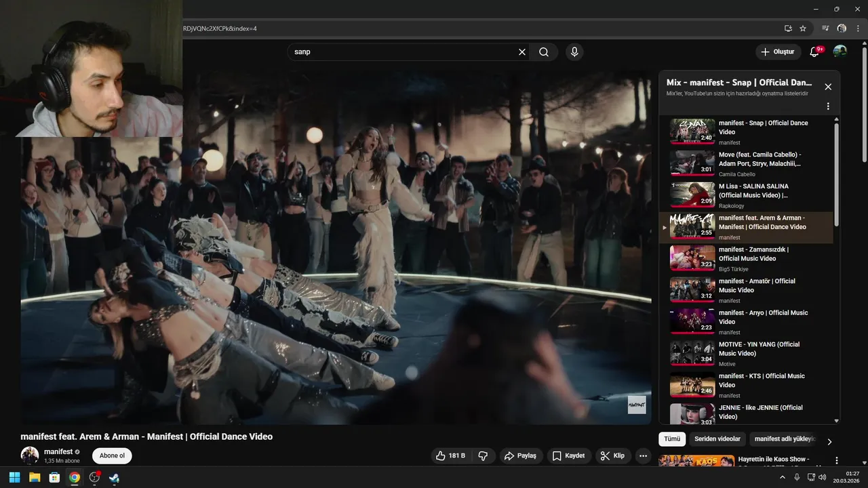Select the manifest adlı yükleyici chip
868x488 pixels.
[x=784, y=439]
